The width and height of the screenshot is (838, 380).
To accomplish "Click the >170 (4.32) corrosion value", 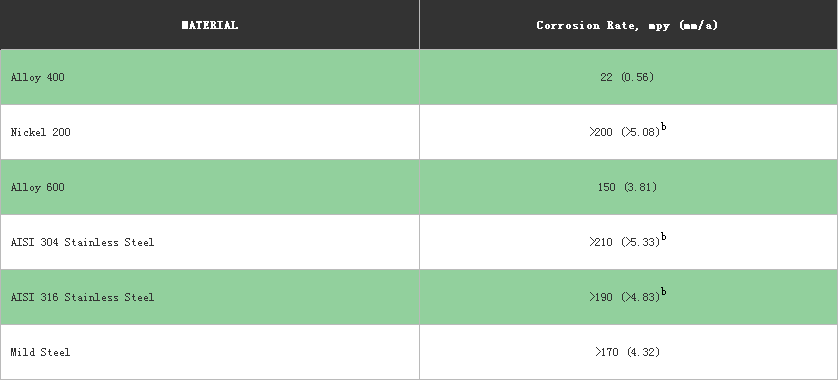I will [628, 352].
